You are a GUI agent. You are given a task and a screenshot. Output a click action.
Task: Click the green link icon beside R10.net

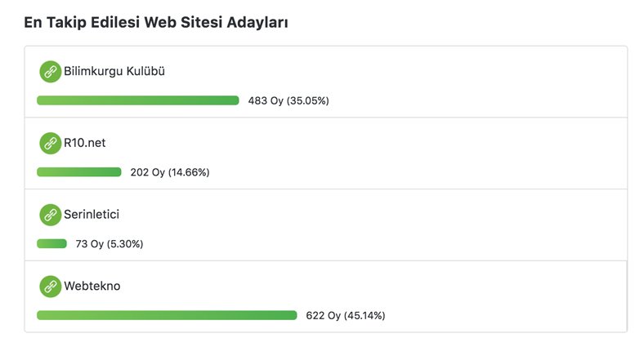coord(51,143)
